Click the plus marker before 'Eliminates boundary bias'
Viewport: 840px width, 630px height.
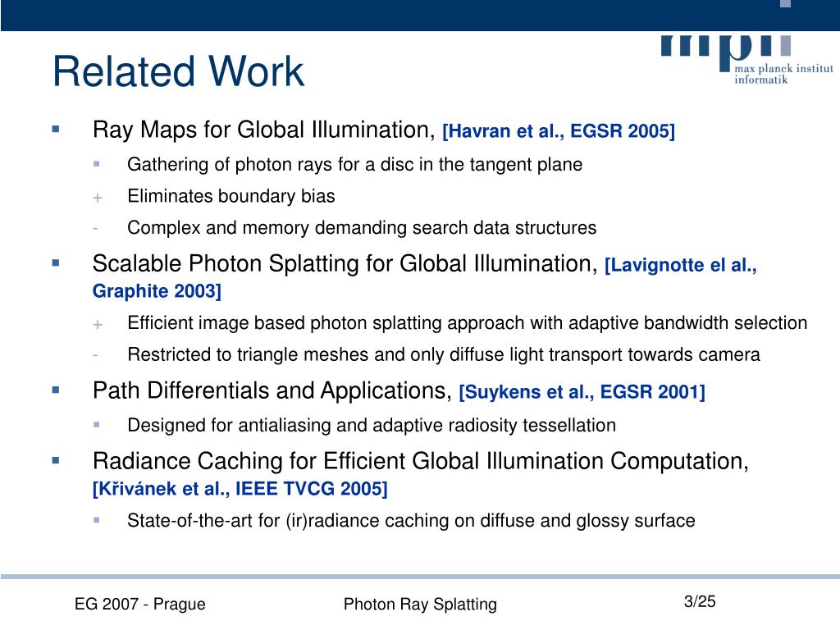pos(98,198)
